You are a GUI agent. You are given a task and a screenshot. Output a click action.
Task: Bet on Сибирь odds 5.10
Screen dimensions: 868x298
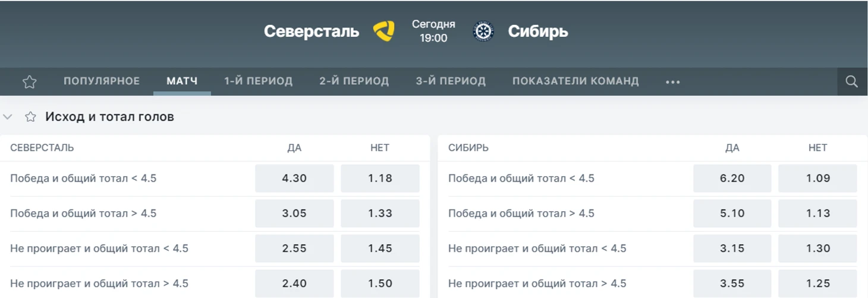(732, 213)
